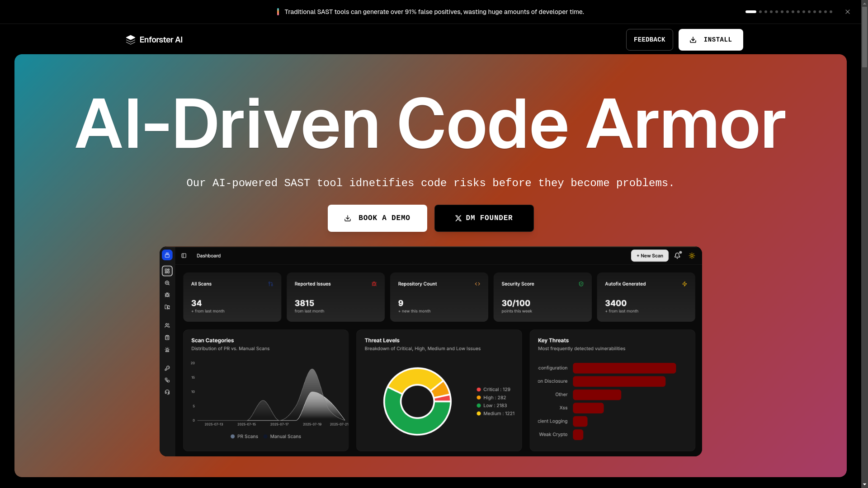Image resolution: width=868 pixels, height=488 pixels.
Task: Click the Medium : 1221 legend item
Action: point(495,413)
